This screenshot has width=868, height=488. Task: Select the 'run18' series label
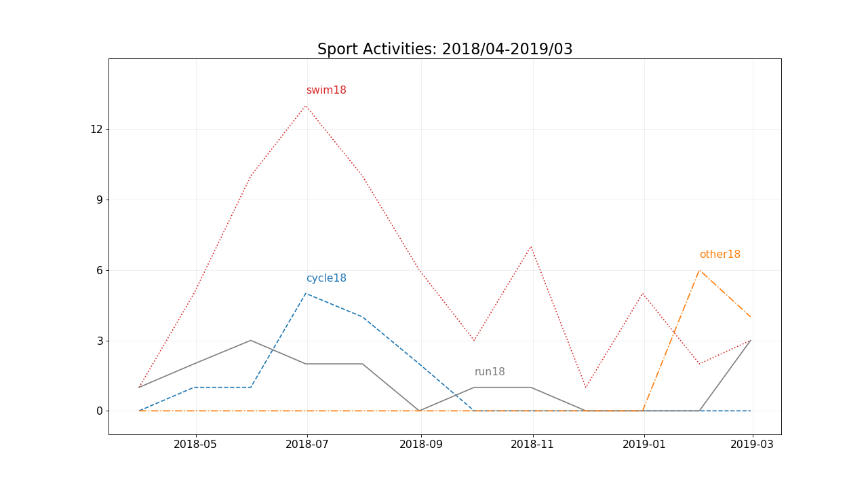[490, 372]
